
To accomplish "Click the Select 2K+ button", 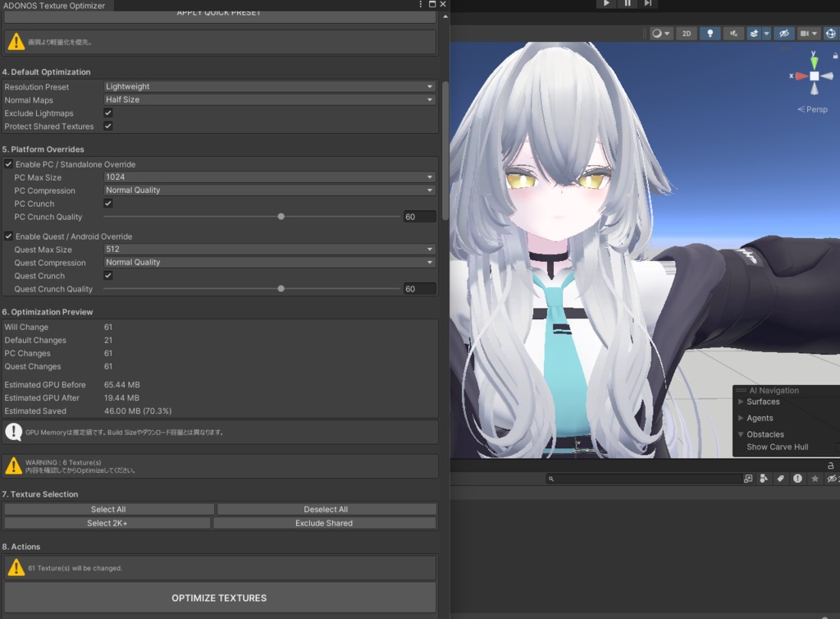I will [107, 523].
